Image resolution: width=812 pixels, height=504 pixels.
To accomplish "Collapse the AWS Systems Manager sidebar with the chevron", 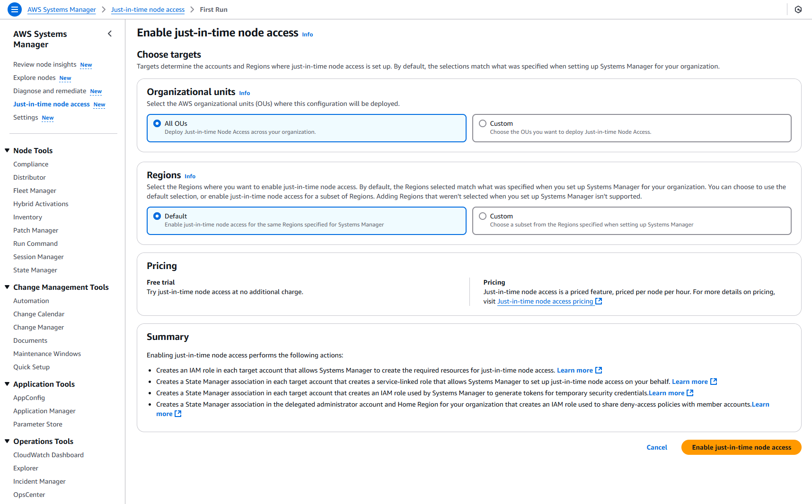I will [110, 34].
